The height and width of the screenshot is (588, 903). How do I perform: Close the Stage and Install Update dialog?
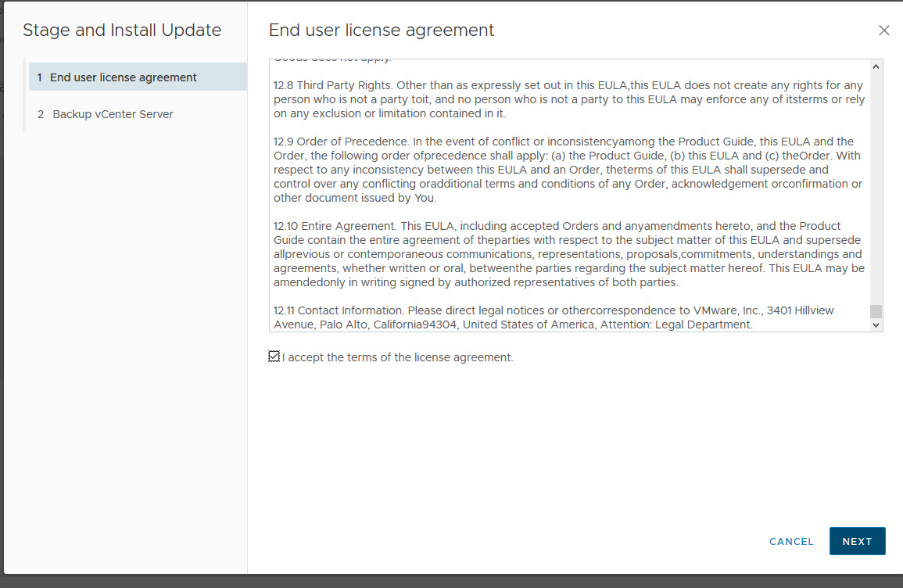coord(884,30)
